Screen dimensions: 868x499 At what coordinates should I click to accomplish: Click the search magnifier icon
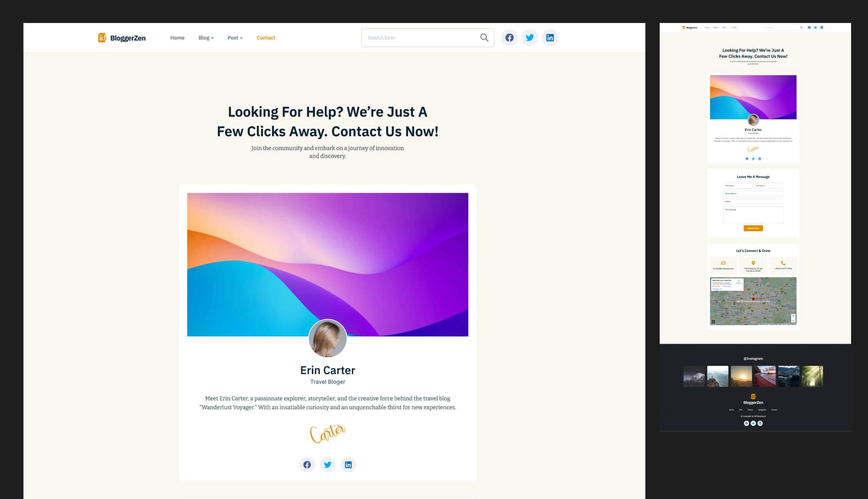point(484,38)
